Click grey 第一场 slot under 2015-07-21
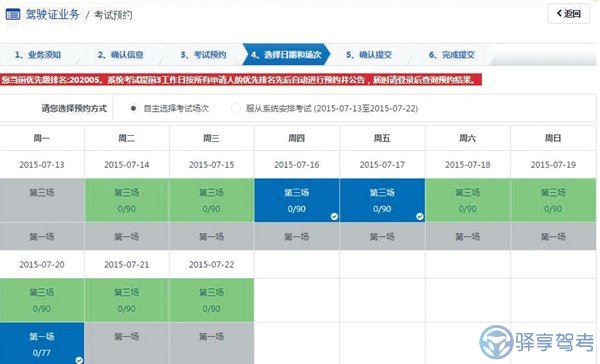This screenshot has width=600, height=364. pos(127,343)
